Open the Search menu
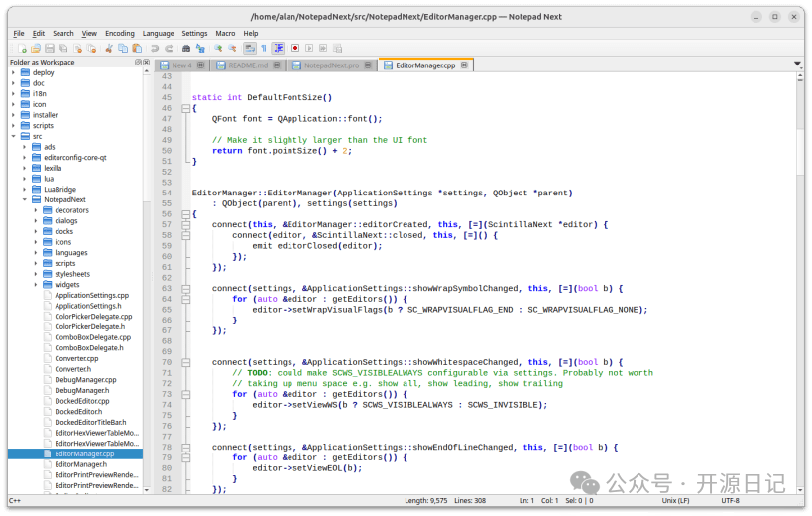 point(63,33)
